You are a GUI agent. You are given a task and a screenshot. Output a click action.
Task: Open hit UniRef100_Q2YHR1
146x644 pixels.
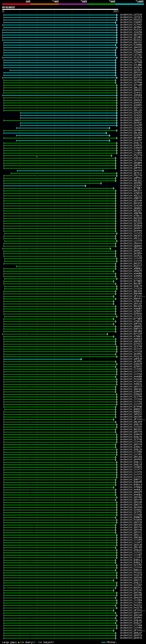point(131,37)
